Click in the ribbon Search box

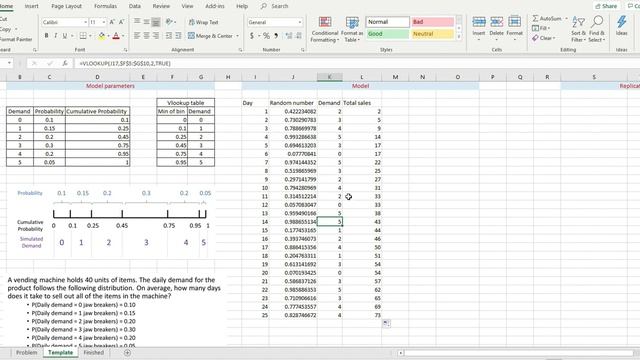[279, 6]
